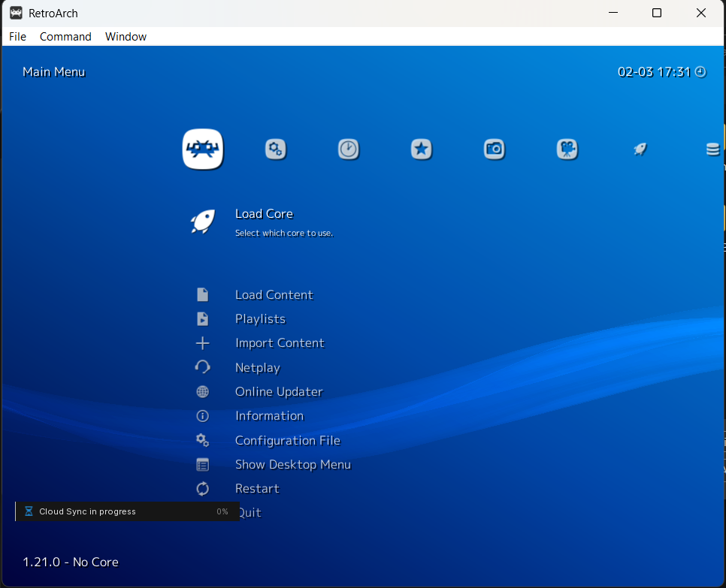Open the Command menu
This screenshot has height=588, width=726.
(65, 37)
